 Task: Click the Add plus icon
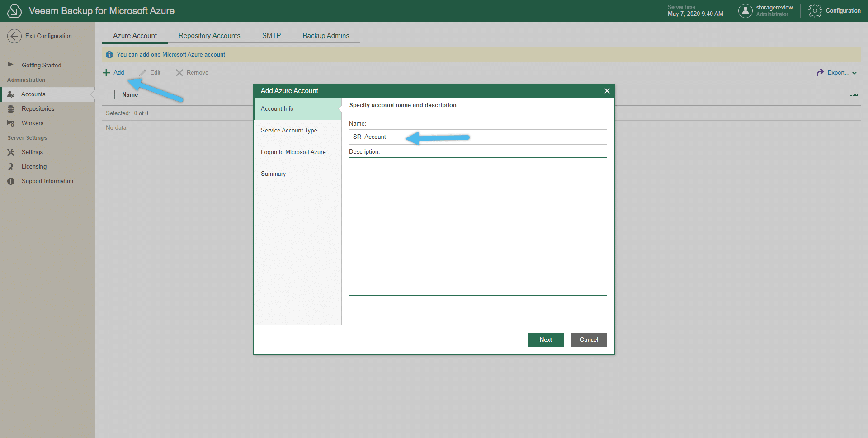tap(106, 73)
